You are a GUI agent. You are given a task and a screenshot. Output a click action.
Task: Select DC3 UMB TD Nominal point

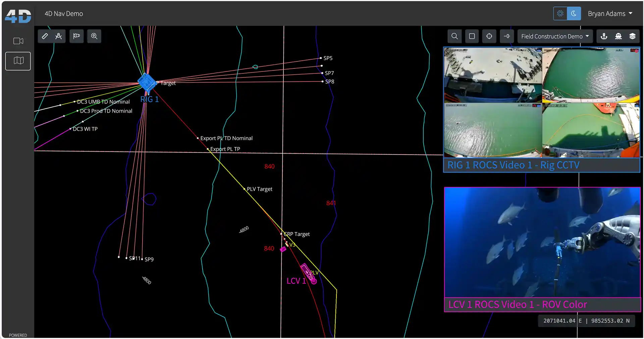coord(74,102)
